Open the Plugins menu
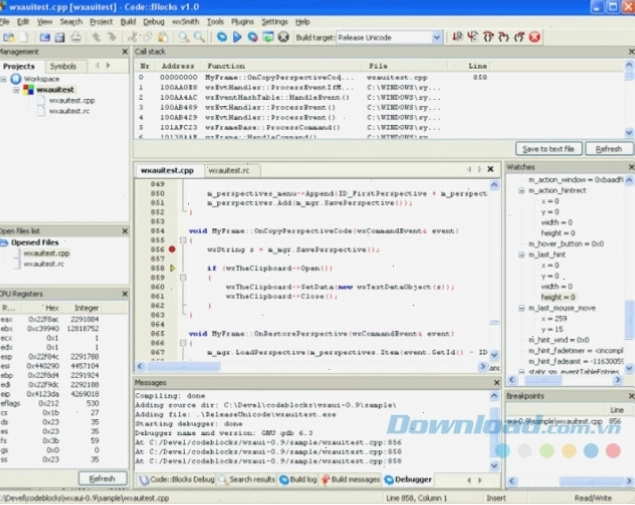The width and height of the screenshot is (635, 505). pos(242,22)
